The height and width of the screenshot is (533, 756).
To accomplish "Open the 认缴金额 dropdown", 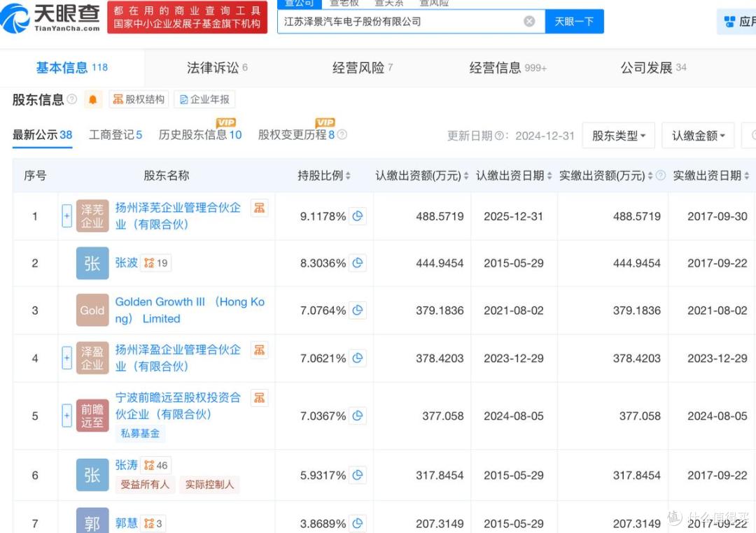I will pos(698,136).
